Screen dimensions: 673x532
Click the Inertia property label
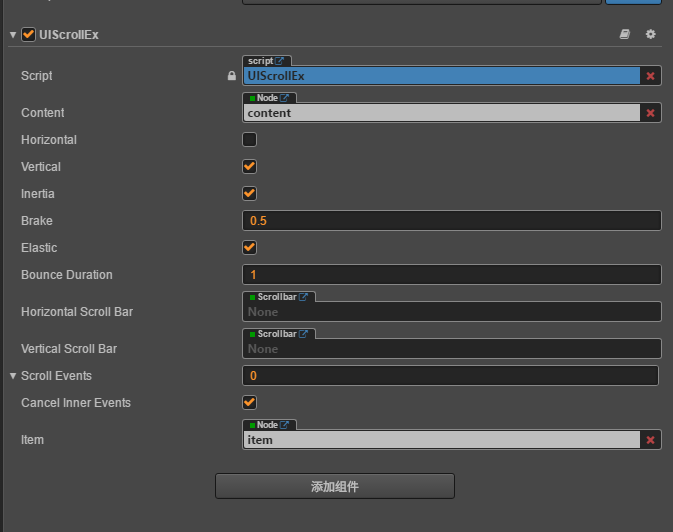point(38,194)
